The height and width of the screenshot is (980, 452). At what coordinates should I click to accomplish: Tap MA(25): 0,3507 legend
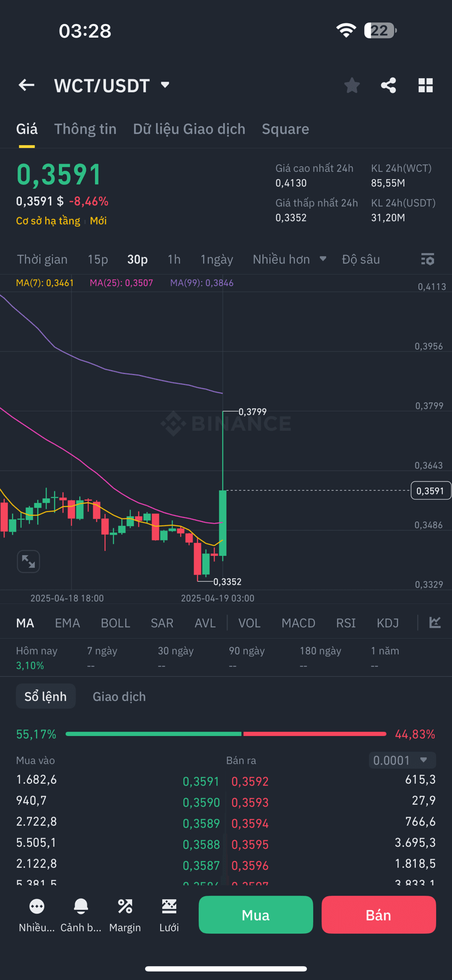121,283
